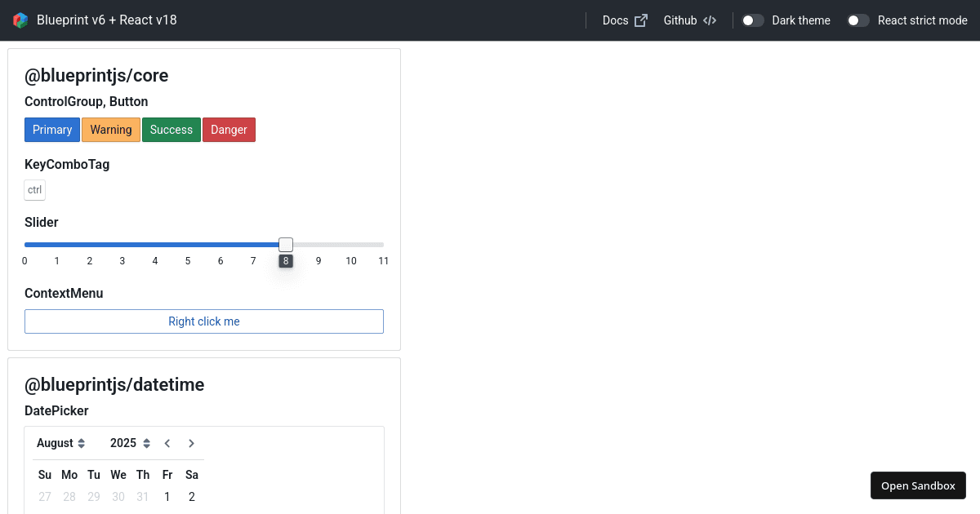
Task: Open the Docs link
Action: (x=617, y=20)
